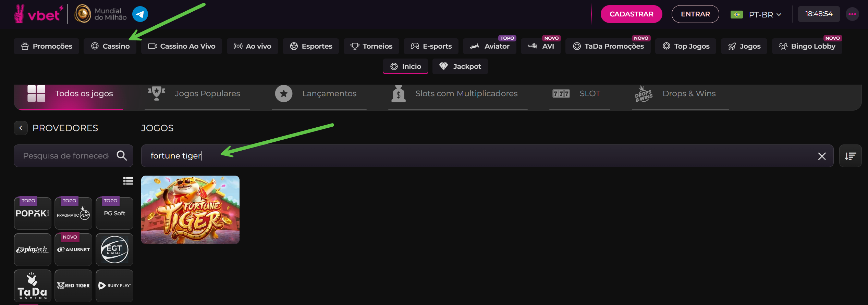Go to the Jackpot tab
The image size is (868, 305).
pyautogui.click(x=460, y=66)
